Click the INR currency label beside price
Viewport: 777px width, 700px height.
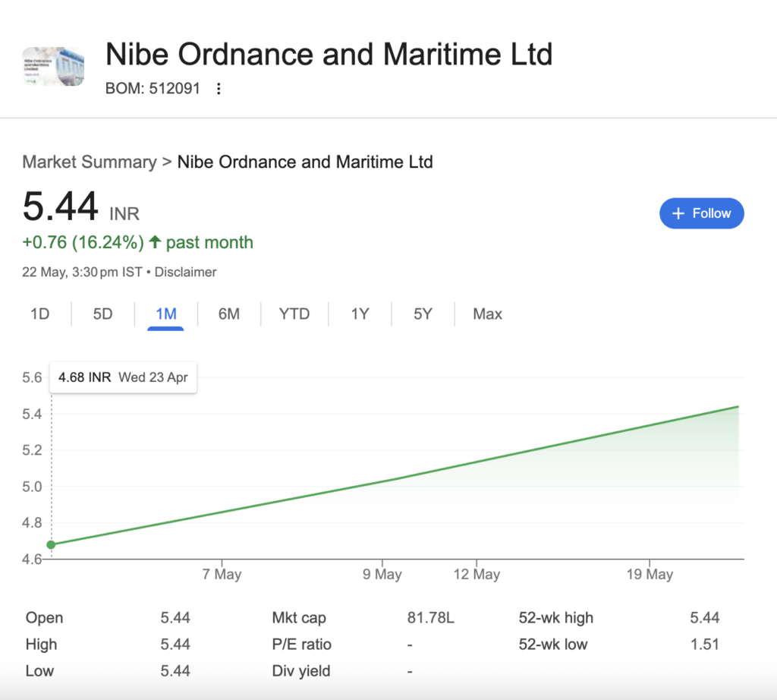click(x=124, y=214)
